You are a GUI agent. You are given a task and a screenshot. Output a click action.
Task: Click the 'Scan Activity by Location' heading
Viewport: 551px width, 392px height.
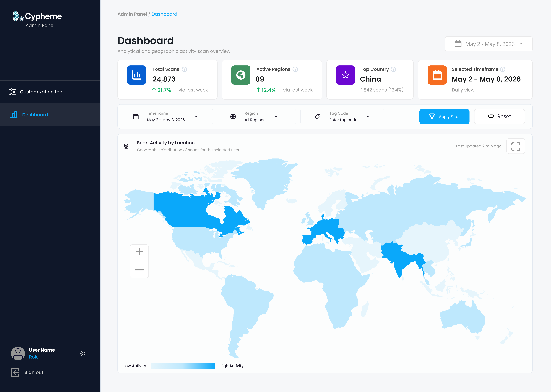[x=166, y=143]
